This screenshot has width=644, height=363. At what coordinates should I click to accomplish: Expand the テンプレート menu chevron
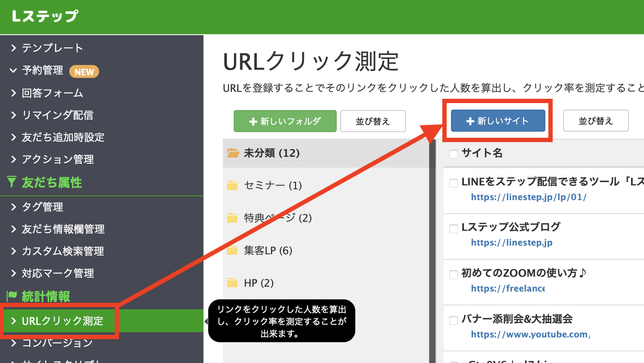point(13,48)
